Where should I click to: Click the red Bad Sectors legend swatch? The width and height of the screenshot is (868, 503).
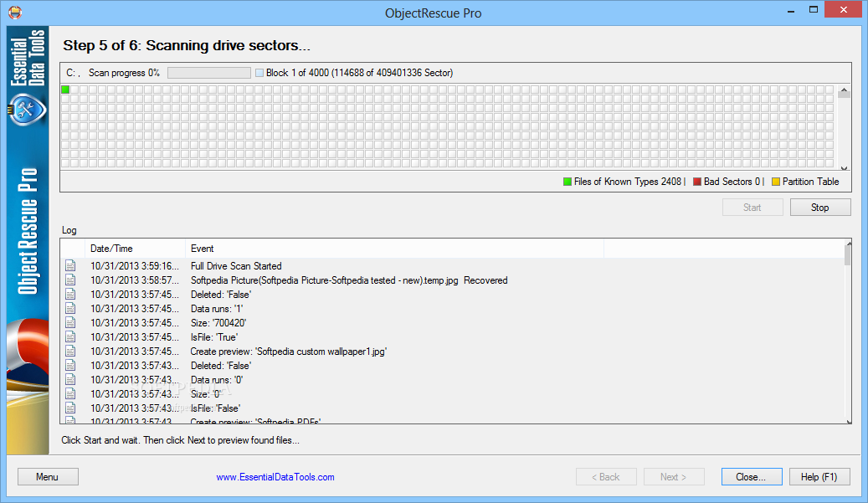point(697,182)
